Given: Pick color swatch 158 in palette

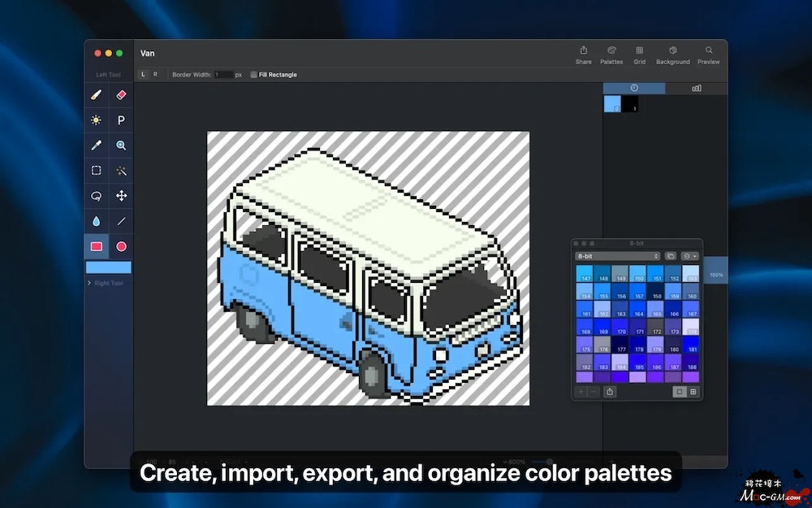Looking at the screenshot, I should (657, 292).
